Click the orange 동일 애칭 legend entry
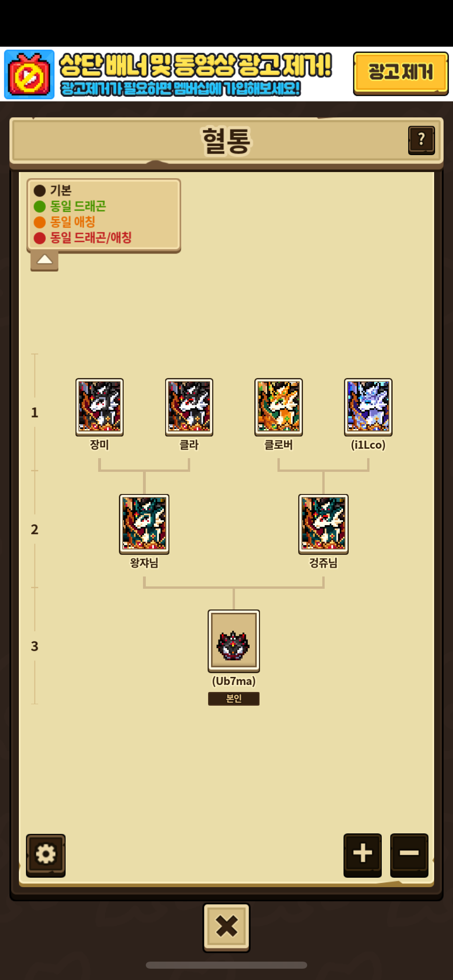Viewport: 453px width, 980px height. (65, 222)
